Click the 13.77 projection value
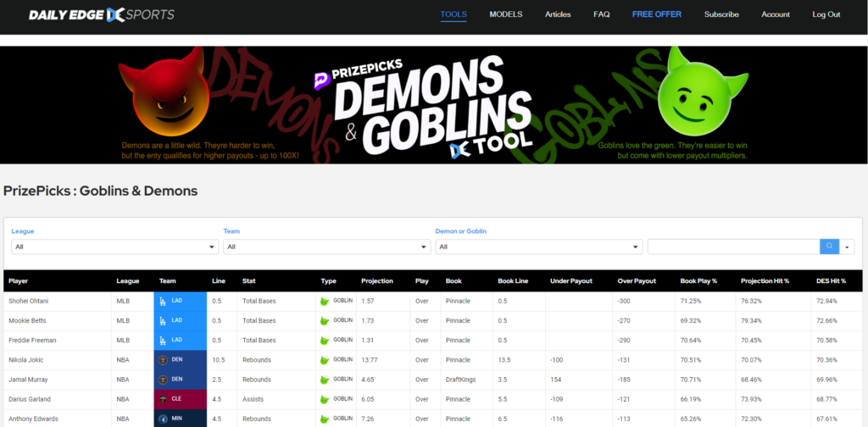This screenshot has width=868, height=427. (370, 360)
